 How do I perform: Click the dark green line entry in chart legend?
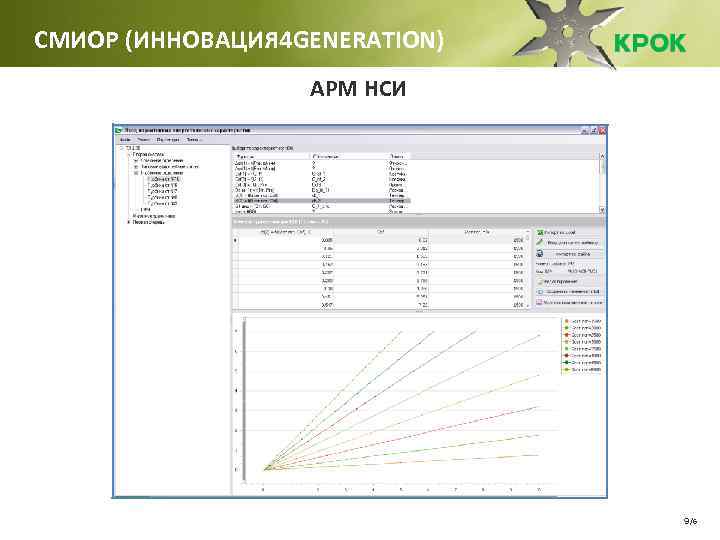(583, 363)
